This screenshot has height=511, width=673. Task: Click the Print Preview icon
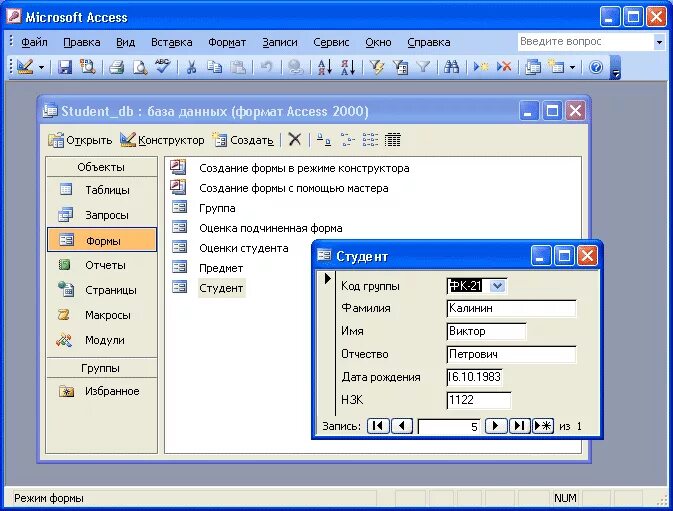point(139,67)
